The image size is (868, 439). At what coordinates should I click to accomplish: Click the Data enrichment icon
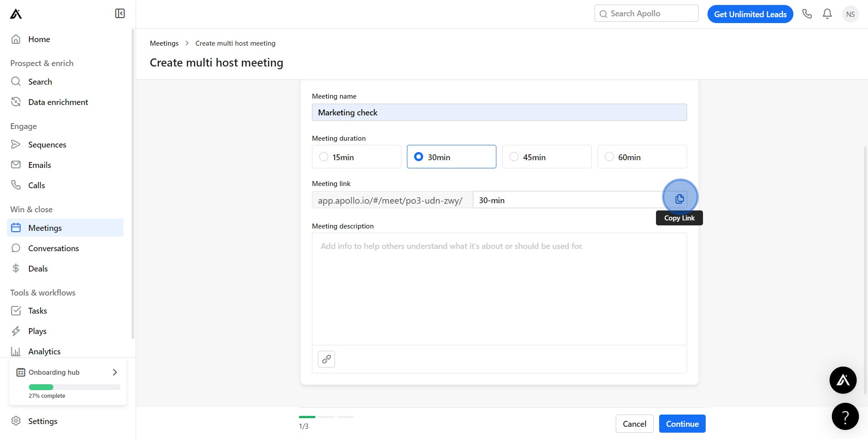point(16,102)
